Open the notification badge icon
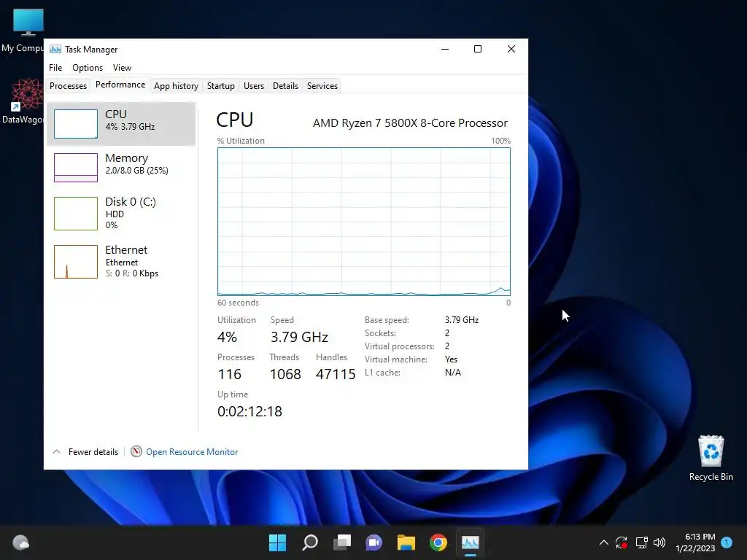The width and height of the screenshot is (747, 560). 727,542
